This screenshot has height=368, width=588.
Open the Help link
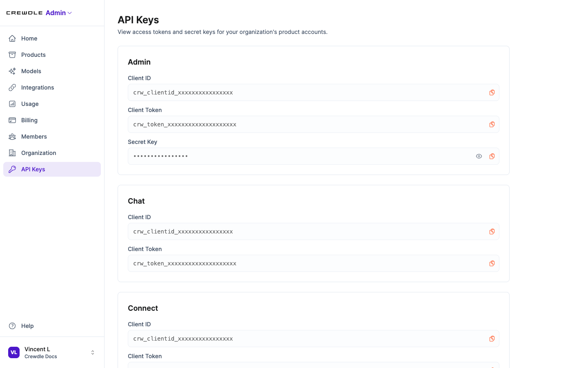click(x=52, y=326)
